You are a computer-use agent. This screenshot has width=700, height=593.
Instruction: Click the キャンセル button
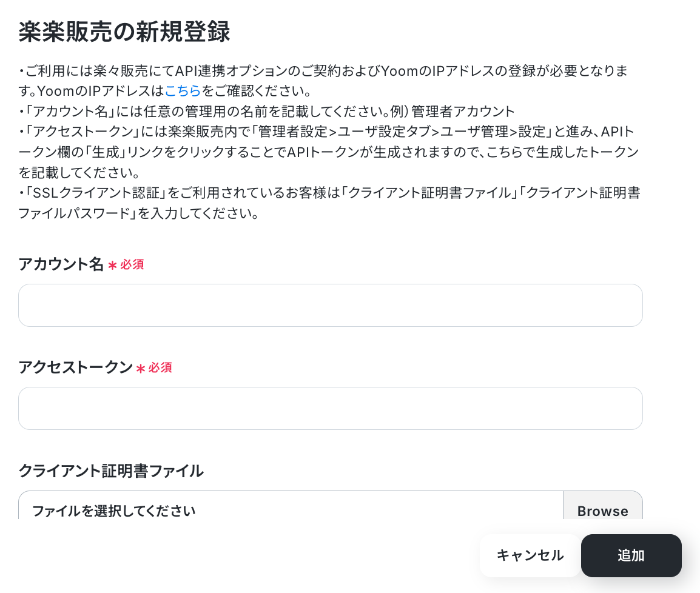tap(530, 555)
